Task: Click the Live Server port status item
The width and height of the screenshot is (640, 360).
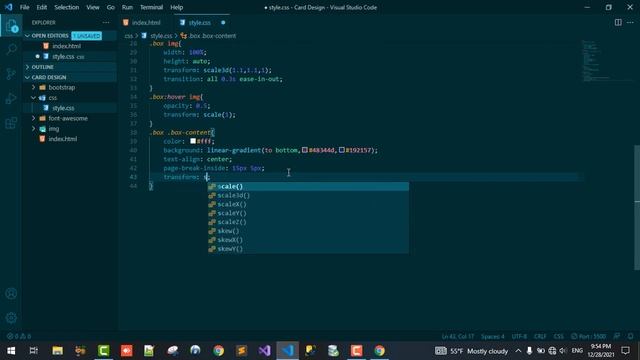Action: (x=588, y=336)
